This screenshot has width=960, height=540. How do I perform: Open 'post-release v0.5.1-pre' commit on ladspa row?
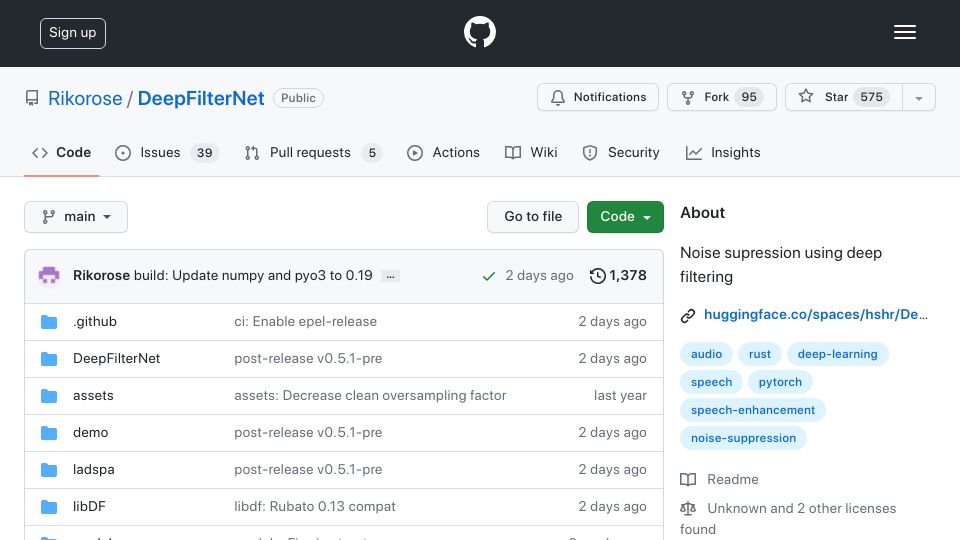308,469
